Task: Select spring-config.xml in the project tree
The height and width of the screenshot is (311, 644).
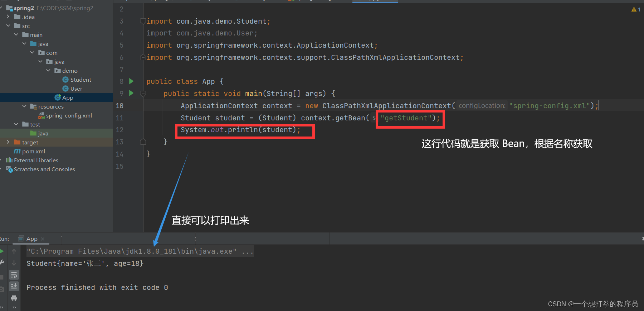Action: [69, 115]
